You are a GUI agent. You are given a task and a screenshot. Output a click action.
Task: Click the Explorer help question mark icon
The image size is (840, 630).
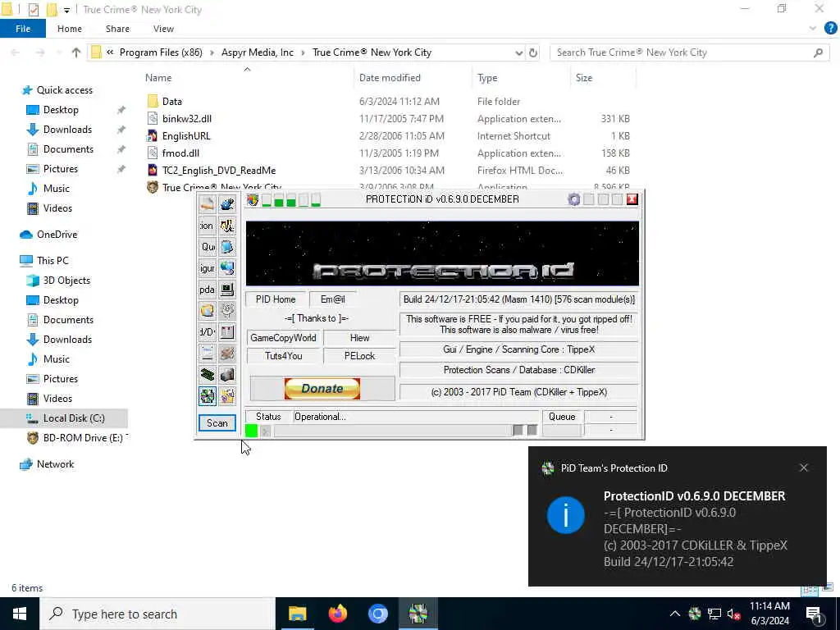(830, 29)
